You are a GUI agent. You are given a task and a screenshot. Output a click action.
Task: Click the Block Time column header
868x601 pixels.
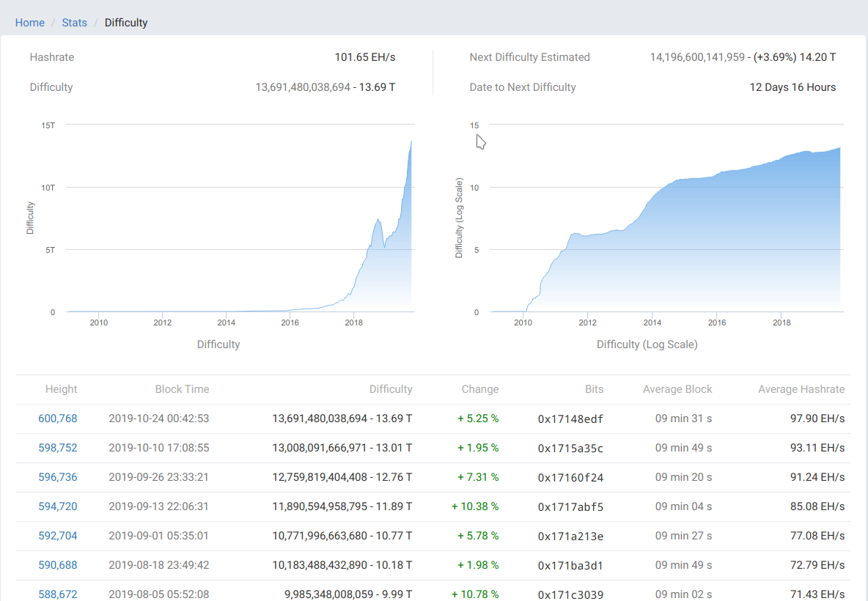(182, 389)
